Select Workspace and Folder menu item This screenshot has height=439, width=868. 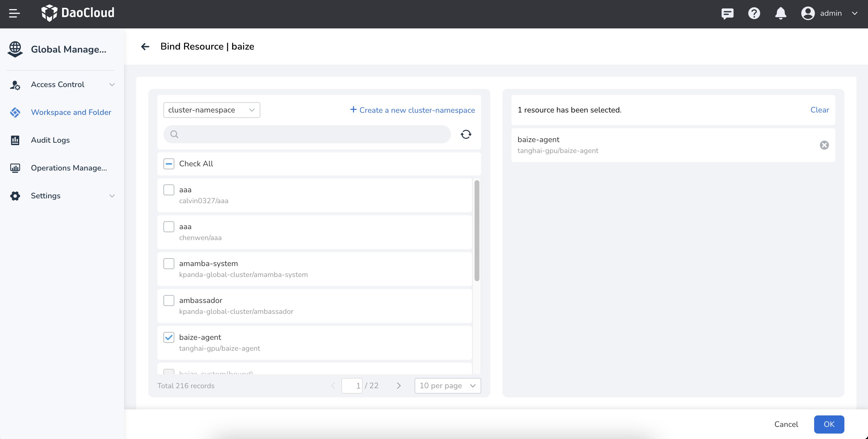pyautogui.click(x=71, y=112)
